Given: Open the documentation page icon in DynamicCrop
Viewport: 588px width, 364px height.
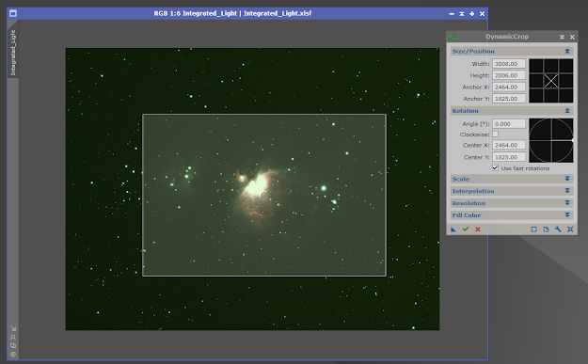Looking at the screenshot, I should coord(546,229).
